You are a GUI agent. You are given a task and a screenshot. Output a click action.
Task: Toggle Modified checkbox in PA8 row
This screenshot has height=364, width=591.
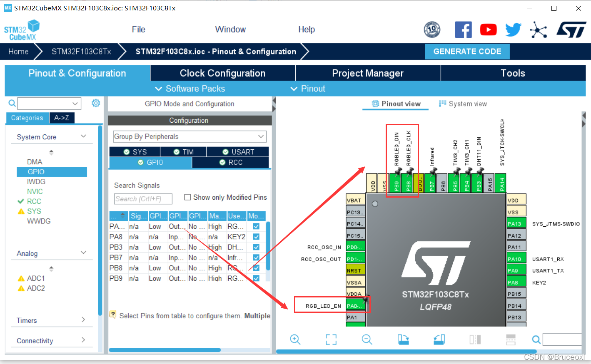click(x=256, y=237)
